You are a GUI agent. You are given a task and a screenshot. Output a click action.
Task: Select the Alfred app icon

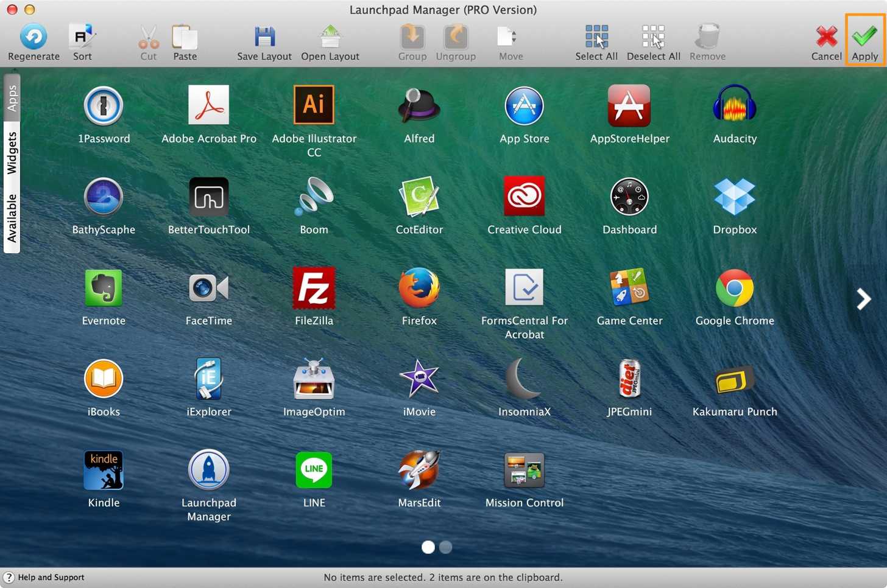419,106
